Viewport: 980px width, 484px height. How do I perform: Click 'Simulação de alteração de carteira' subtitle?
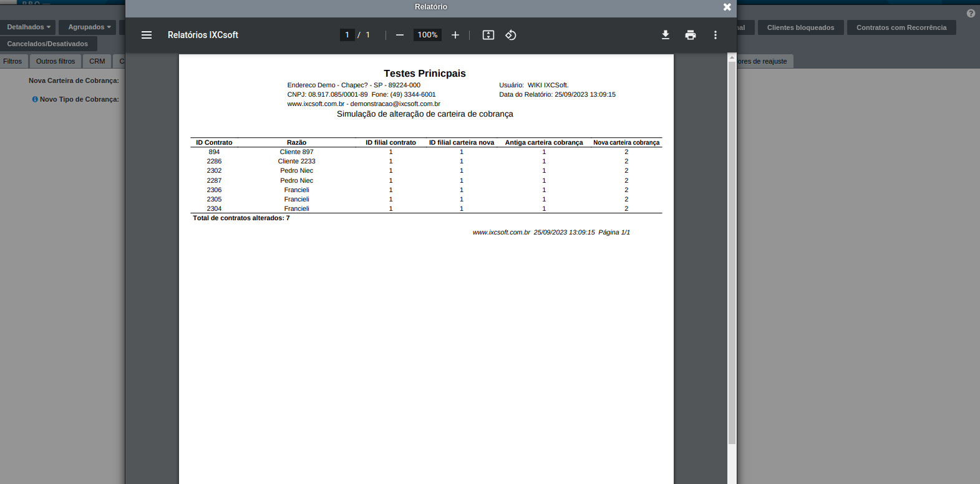click(425, 114)
